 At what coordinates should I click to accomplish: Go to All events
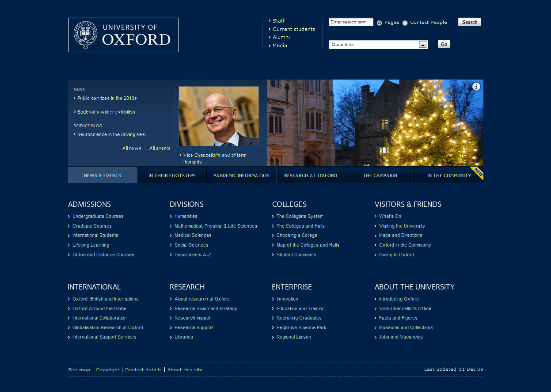coord(160,148)
